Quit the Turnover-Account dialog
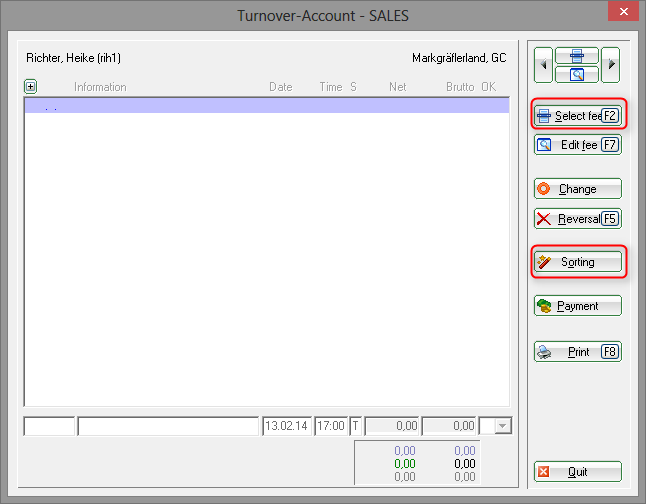646x504 pixels. pyautogui.click(x=578, y=471)
